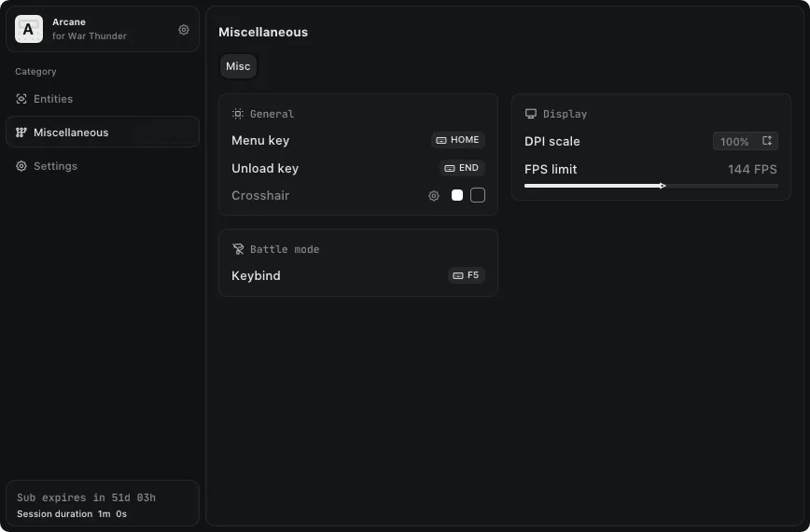Click the Sub expires status panel
The image size is (810, 532).
(102, 505)
